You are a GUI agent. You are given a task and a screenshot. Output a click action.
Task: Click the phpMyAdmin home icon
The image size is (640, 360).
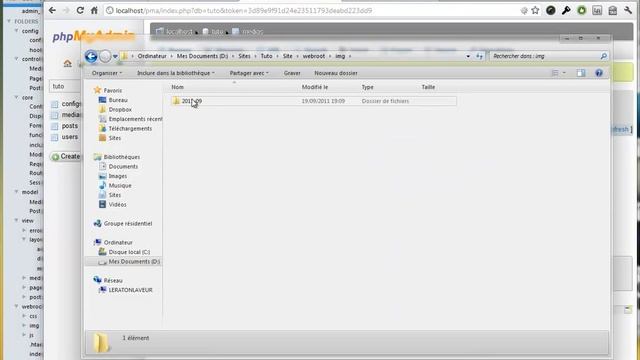click(67, 63)
